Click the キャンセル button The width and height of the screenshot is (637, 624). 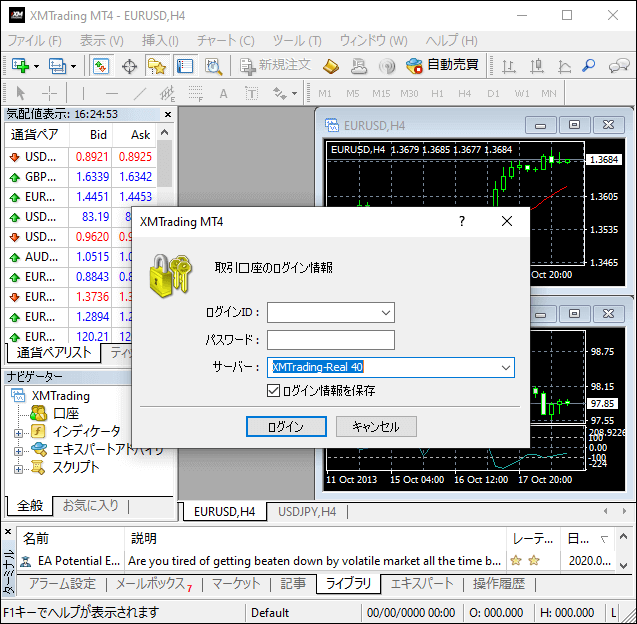tap(376, 427)
